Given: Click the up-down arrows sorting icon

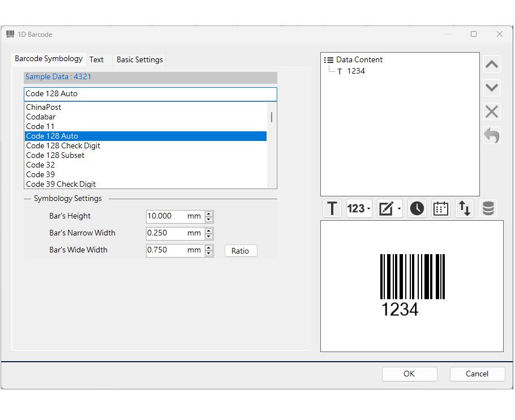Looking at the screenshot, I should 464,208.
